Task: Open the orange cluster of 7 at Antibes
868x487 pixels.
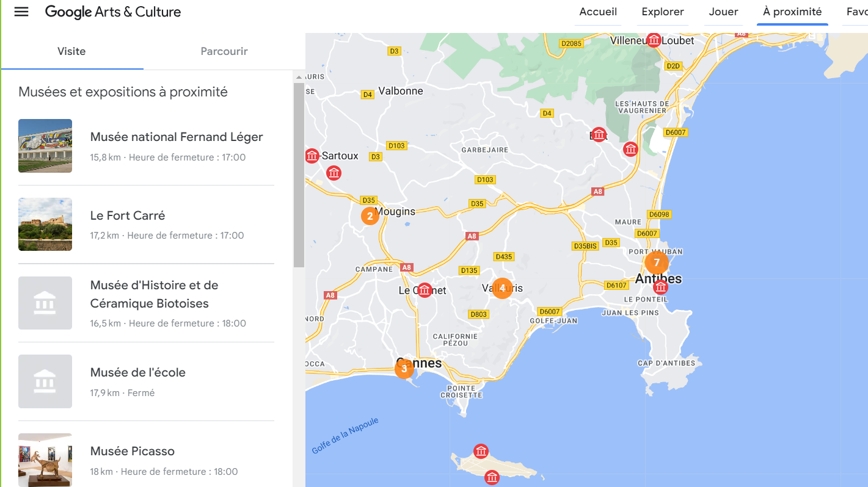Action: click(657, 263)
